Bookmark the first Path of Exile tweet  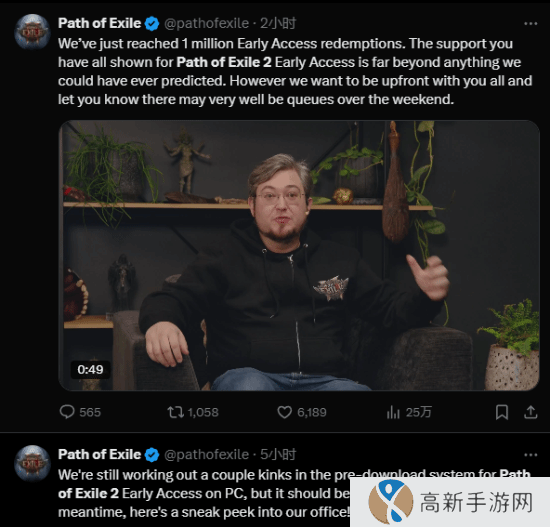pyautogui.click(x=502, y=412)
